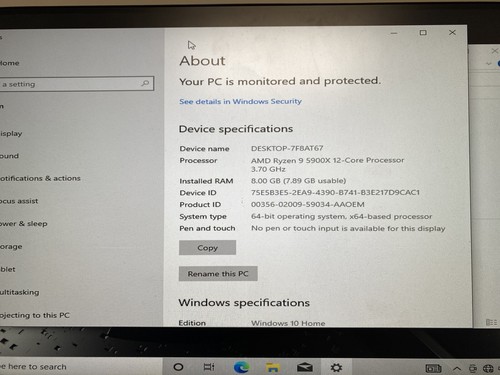
Task: Click the globe network icon in tray
Action: coord(488,369)
